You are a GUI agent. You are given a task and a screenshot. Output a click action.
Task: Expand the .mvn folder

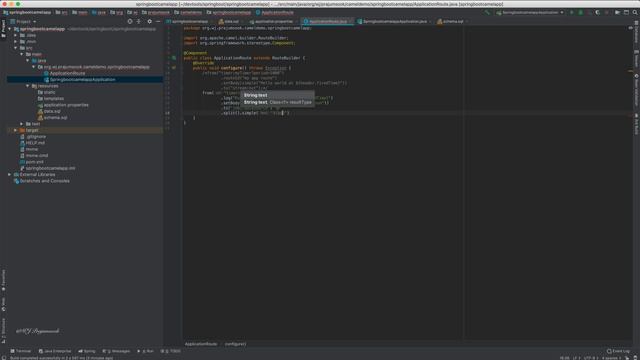click(16, 41)
